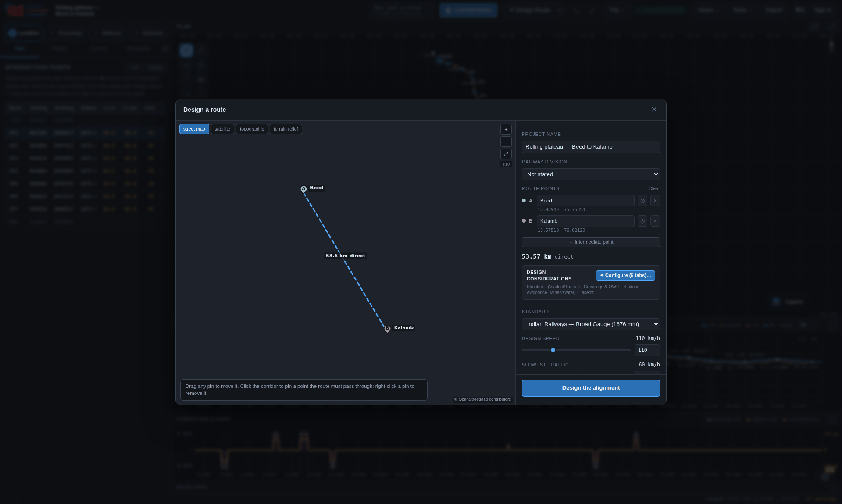Click the 53.57 km direct distance
The height and width of the screenshot is (504, 842).
click(548, 257)
